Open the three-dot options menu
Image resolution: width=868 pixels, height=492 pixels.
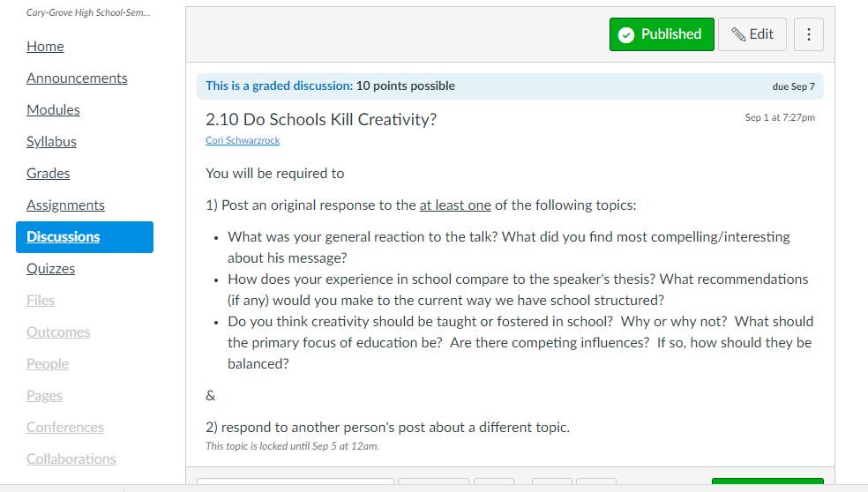coord(809,34)
